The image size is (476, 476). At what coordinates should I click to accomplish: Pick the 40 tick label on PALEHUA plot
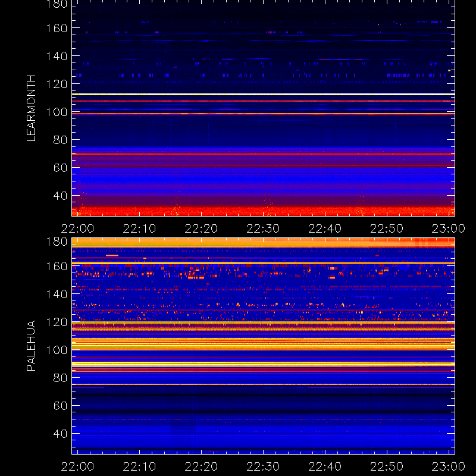(60, 434)
